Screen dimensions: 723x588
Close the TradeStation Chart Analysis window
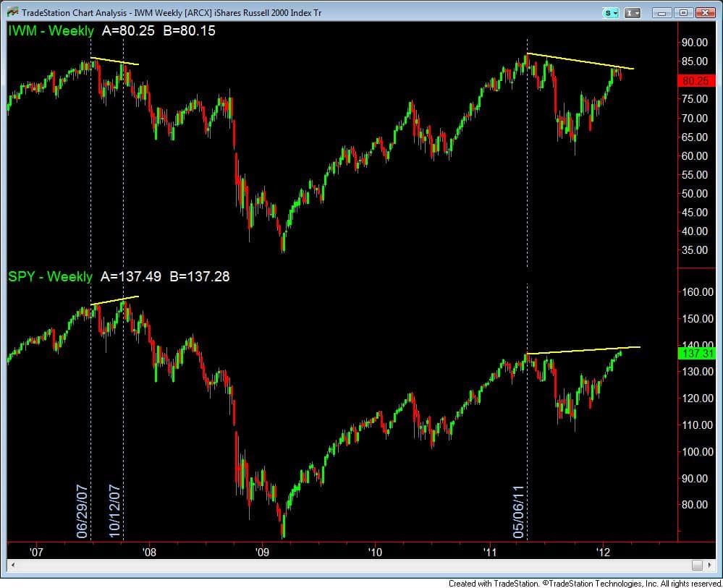[x=703, y=12]
